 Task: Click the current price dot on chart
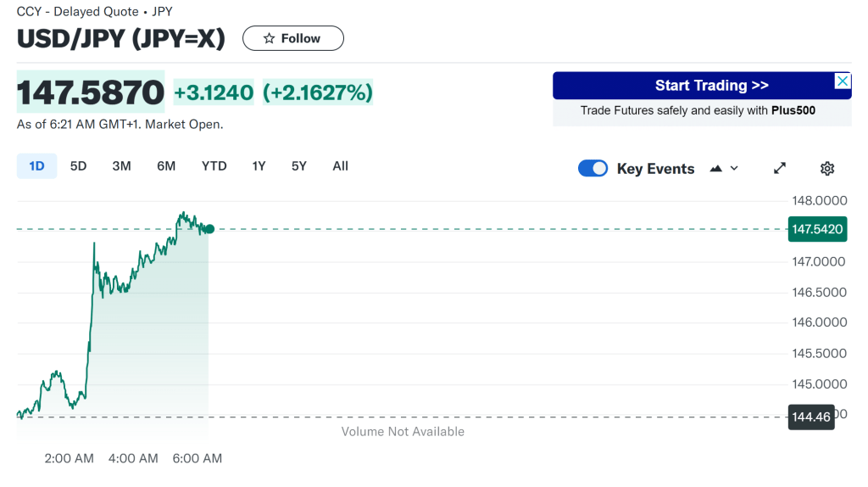pos(209,229)
